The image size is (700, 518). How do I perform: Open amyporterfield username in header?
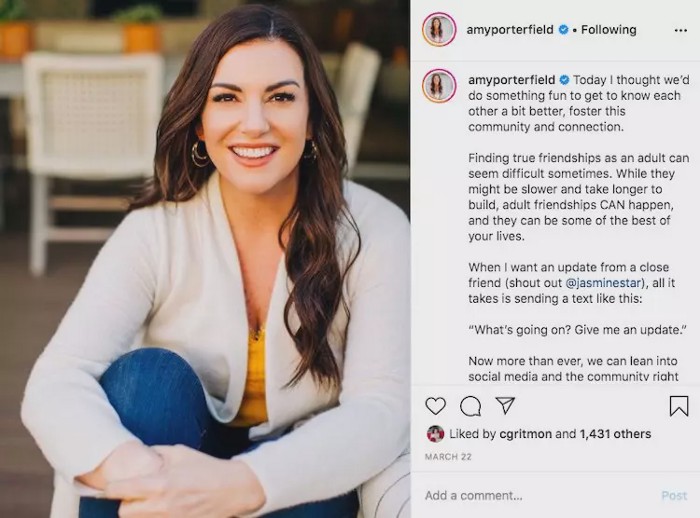click(510, 30)
